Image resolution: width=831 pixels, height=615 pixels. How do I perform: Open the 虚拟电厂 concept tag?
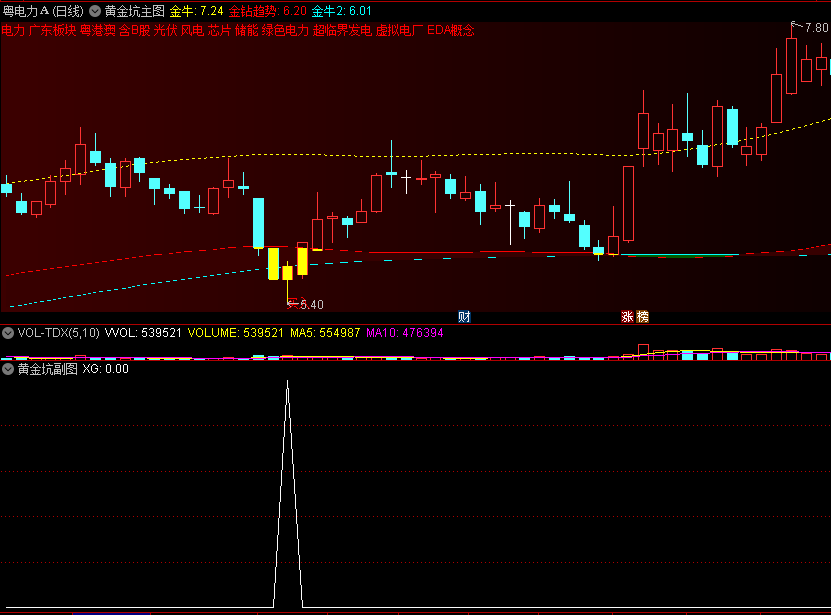coord(399,31)
